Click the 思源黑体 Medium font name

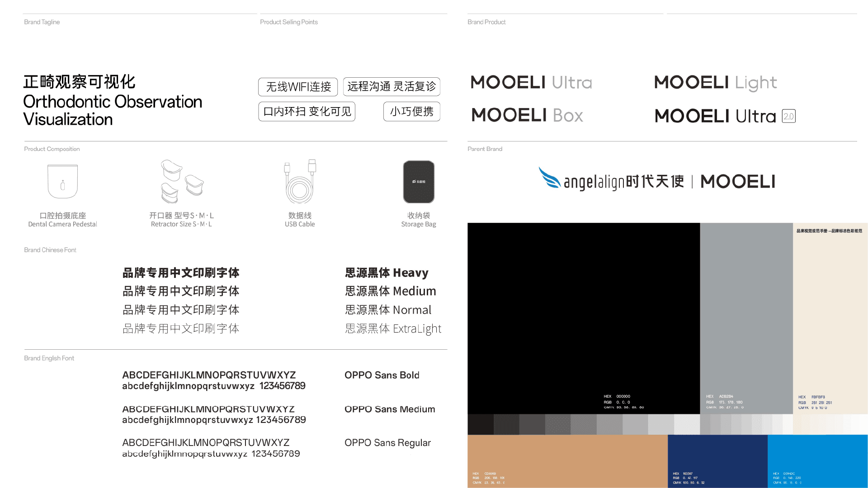(x=391, y=291)
